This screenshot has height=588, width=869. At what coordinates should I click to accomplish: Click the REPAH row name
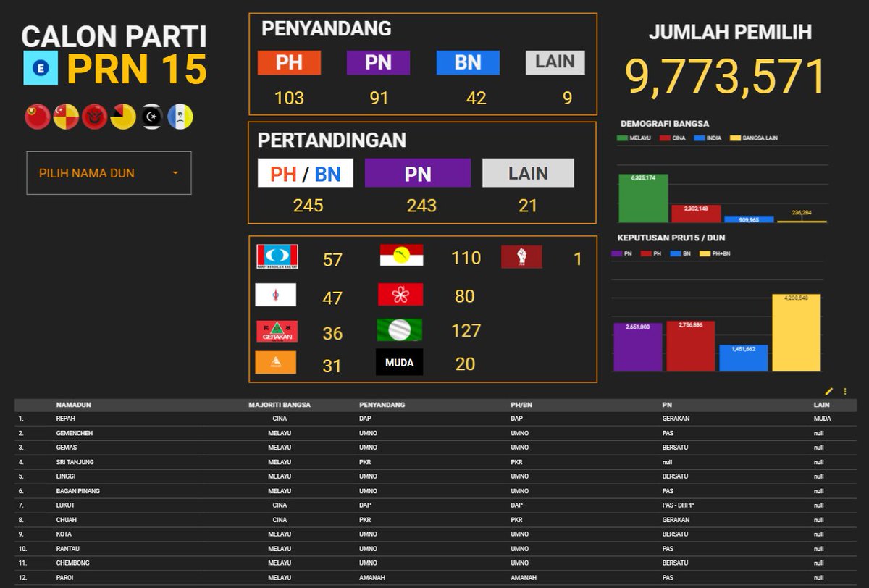pos(66,419)
